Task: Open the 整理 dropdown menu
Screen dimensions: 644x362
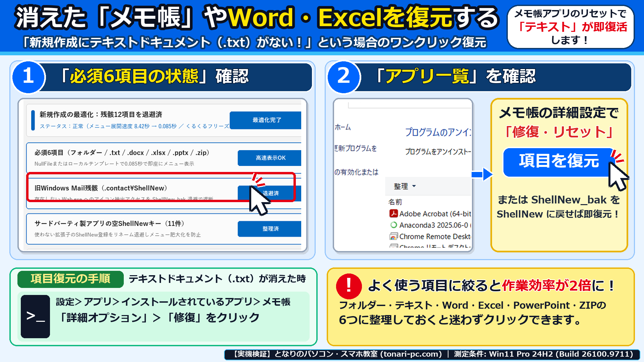Action: point(405,186)
